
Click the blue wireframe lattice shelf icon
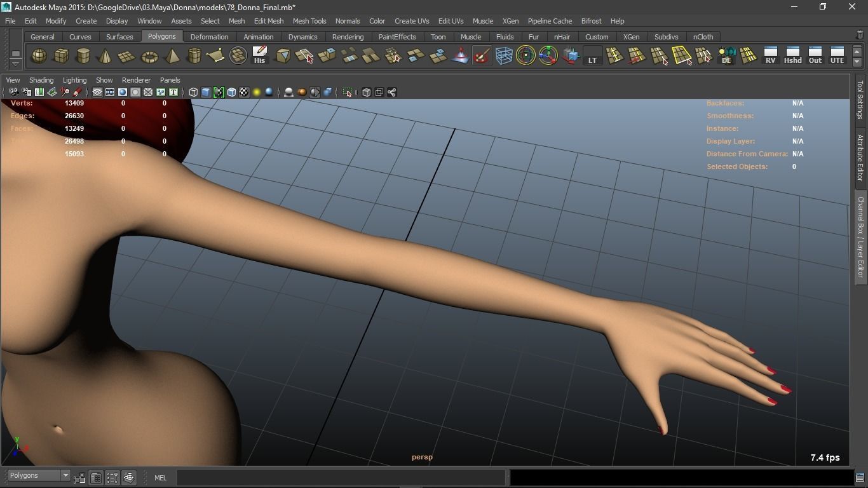point(504,56)
